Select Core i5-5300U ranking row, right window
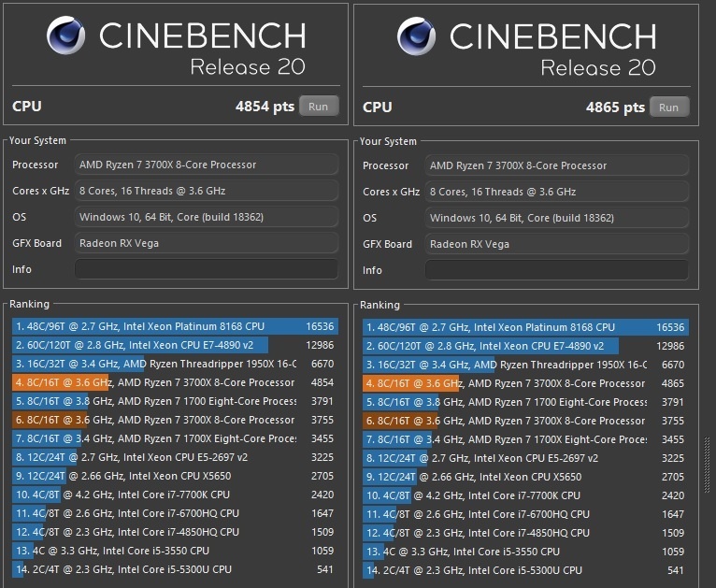This screenshot has height=588, width=716. click(x=525, y=570)
